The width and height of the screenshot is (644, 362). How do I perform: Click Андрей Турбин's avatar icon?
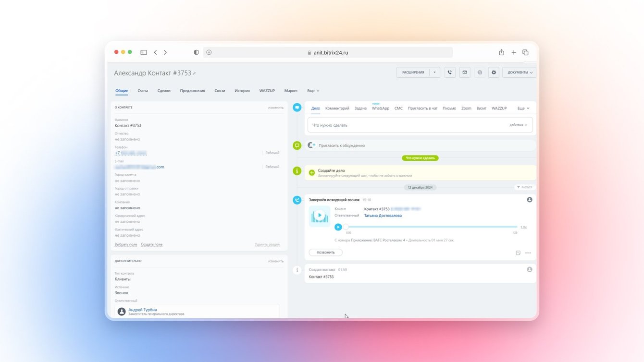coord(122,312)
